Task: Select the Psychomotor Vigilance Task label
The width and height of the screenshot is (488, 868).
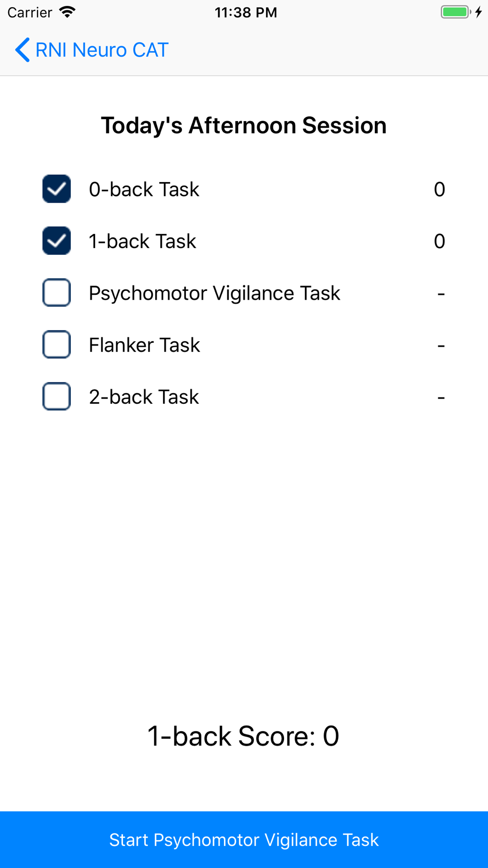Action: click(x=214, y=293)
